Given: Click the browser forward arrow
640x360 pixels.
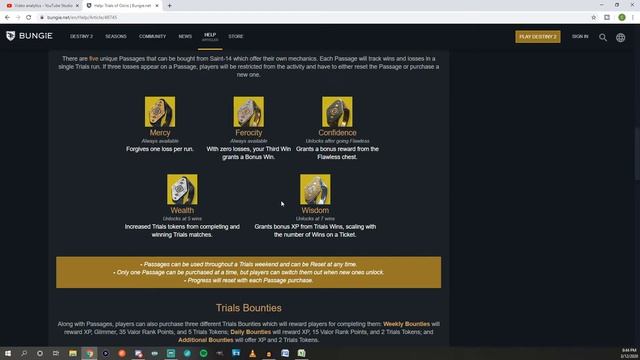Looking at the screenshot, I should click(18, 18).
